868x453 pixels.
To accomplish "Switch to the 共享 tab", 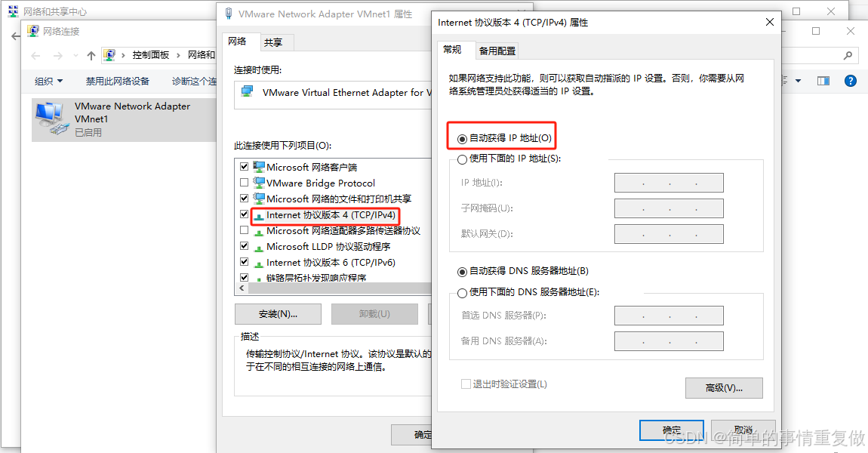I will click(273, 42).
